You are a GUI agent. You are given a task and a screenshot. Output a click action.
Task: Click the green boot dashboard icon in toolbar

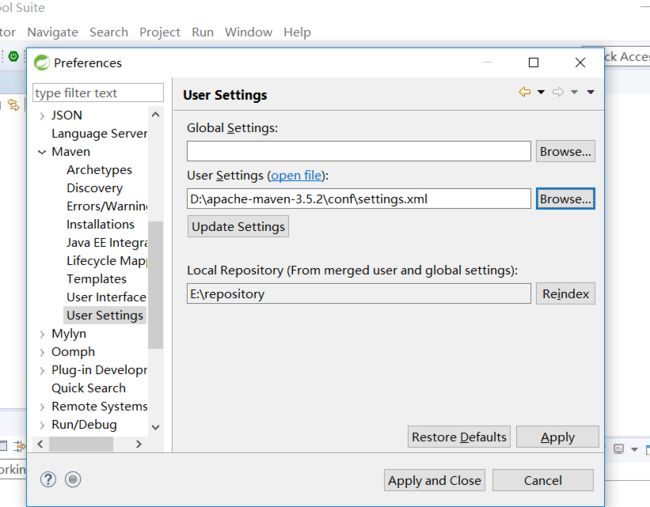click(14, 56)
